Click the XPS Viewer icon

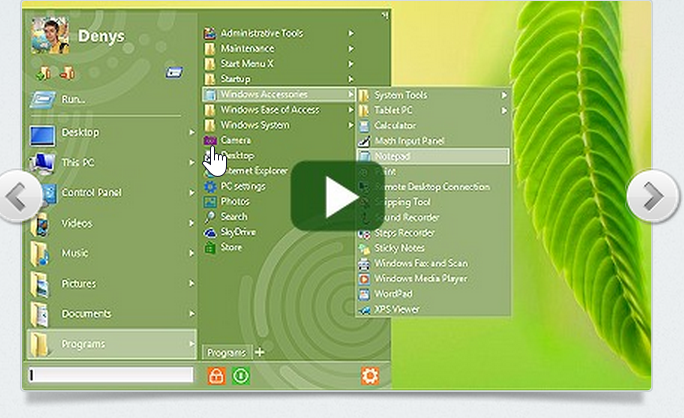[364, 309]
